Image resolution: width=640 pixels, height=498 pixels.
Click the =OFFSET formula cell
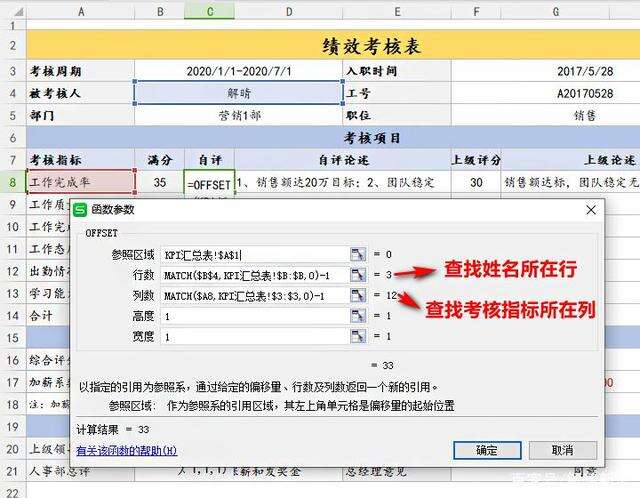(x=210, y=182)
